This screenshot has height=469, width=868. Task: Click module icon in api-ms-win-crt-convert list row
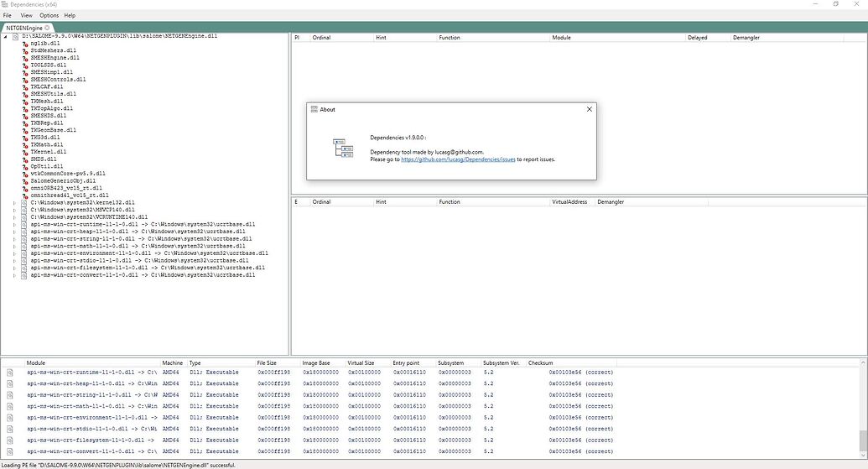(x=10, y=452)
